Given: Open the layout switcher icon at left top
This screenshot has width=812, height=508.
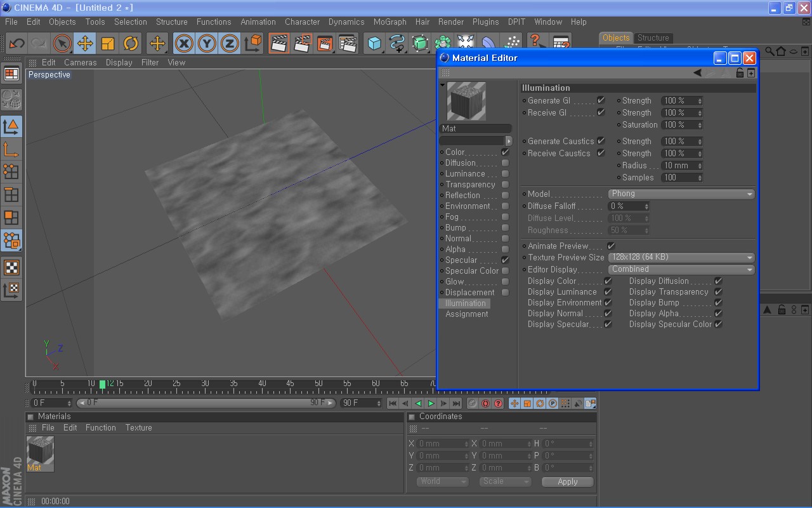Looking at the screenshot, I should [x=11, y=74].
